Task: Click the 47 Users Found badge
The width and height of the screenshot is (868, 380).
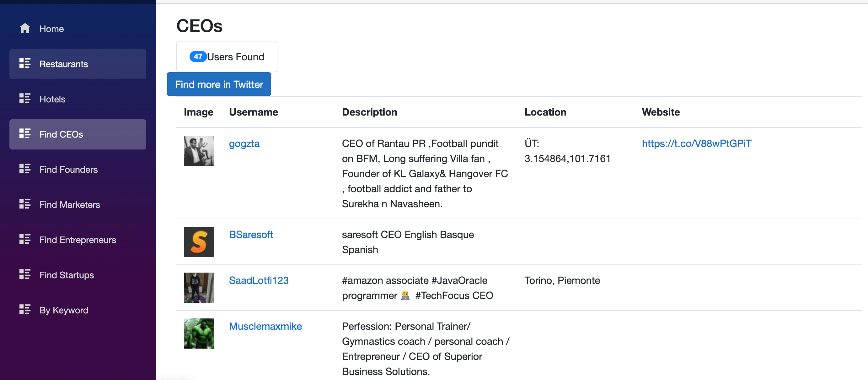Action: (x=227, y=57)
